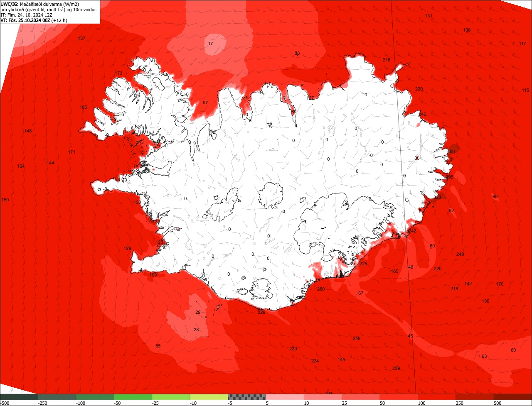Click the map value 67 south of the coast

coord(361,293)
